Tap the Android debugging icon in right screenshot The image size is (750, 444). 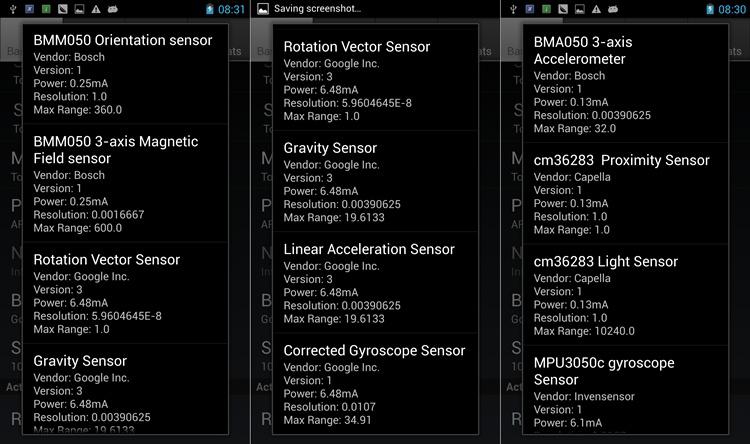[613, 9]
